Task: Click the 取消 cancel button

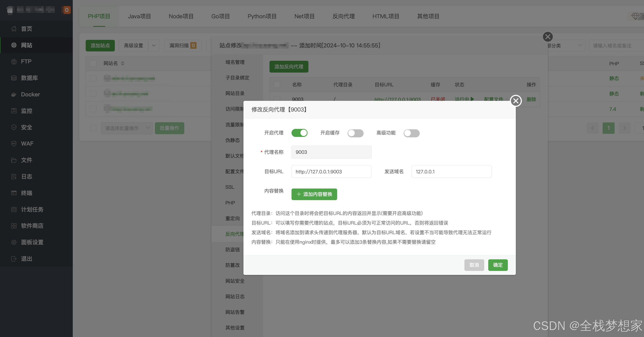Action: 474,265
